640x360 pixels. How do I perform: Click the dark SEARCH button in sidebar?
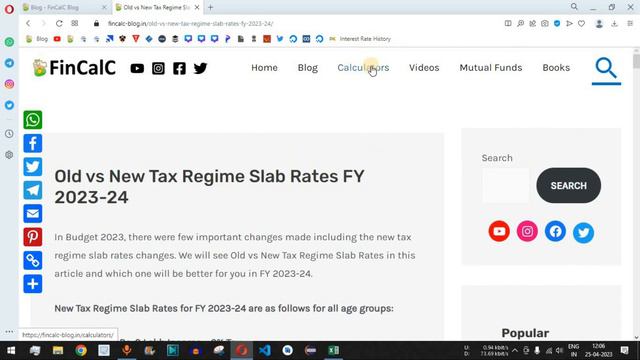coord(568,186)
